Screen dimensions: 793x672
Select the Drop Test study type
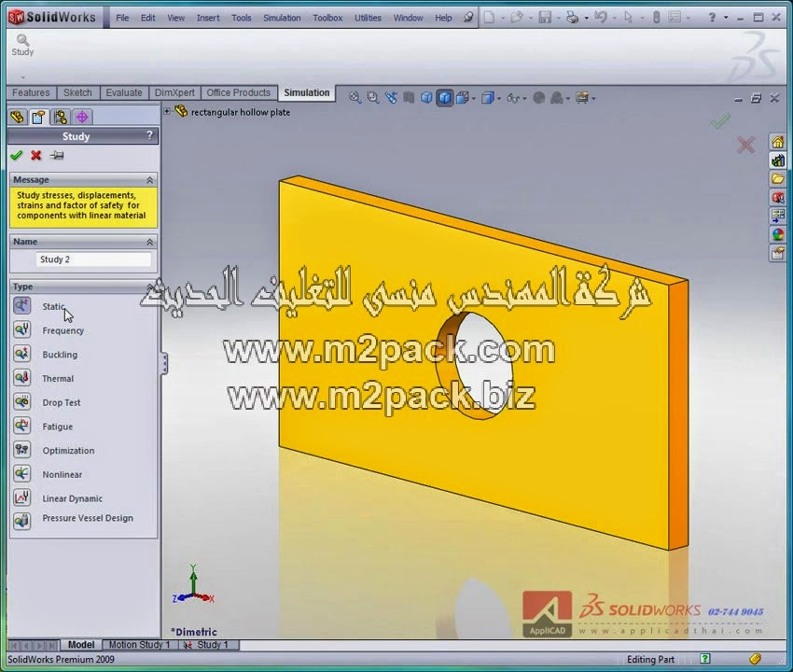click(62, 402)
